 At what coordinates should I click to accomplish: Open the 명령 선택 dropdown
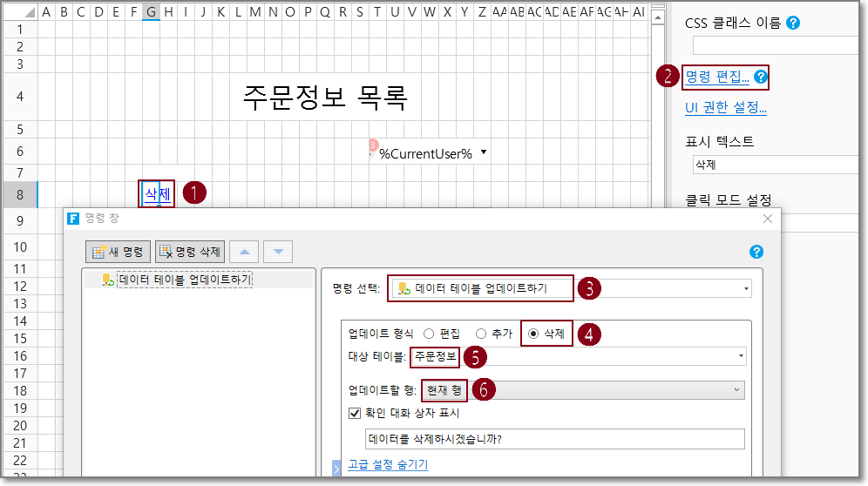click(x=746, y=288)
